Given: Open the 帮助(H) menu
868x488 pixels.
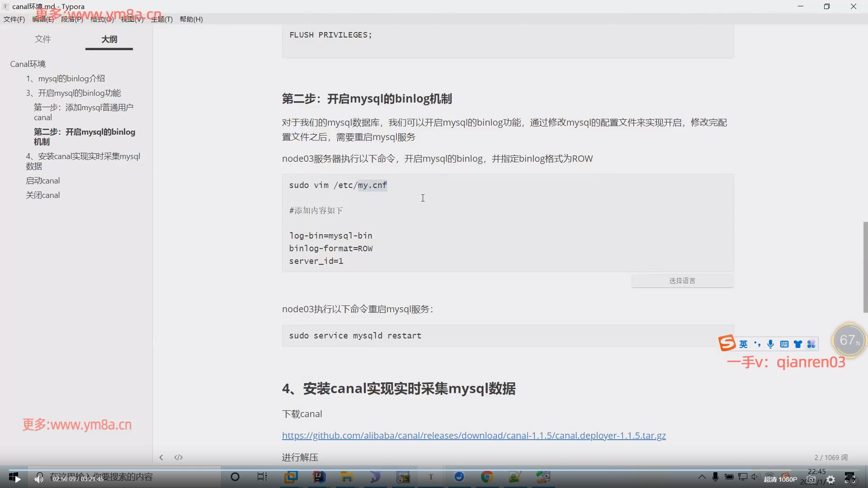Looking at the screenshot, I should [191, 19].
